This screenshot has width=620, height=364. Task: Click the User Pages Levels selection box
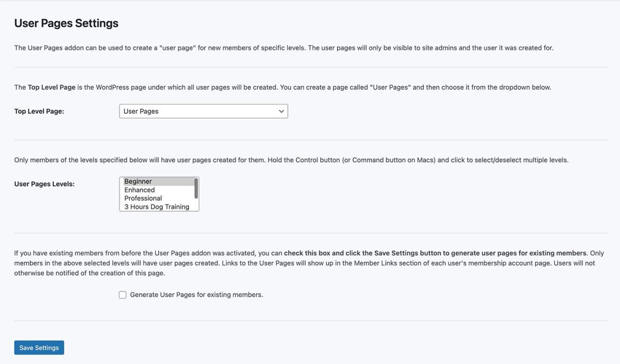click(x=159, y=193)
